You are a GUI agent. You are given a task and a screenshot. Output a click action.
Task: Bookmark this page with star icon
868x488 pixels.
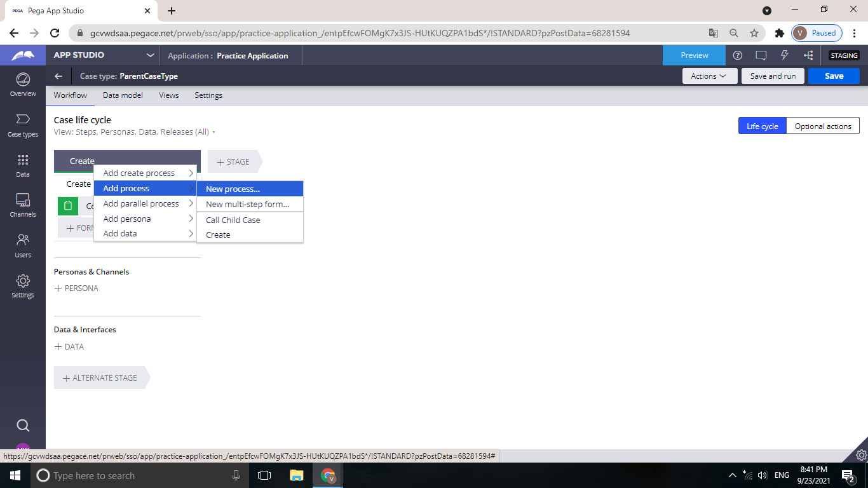pyautogui.click(x=754, y=33)
